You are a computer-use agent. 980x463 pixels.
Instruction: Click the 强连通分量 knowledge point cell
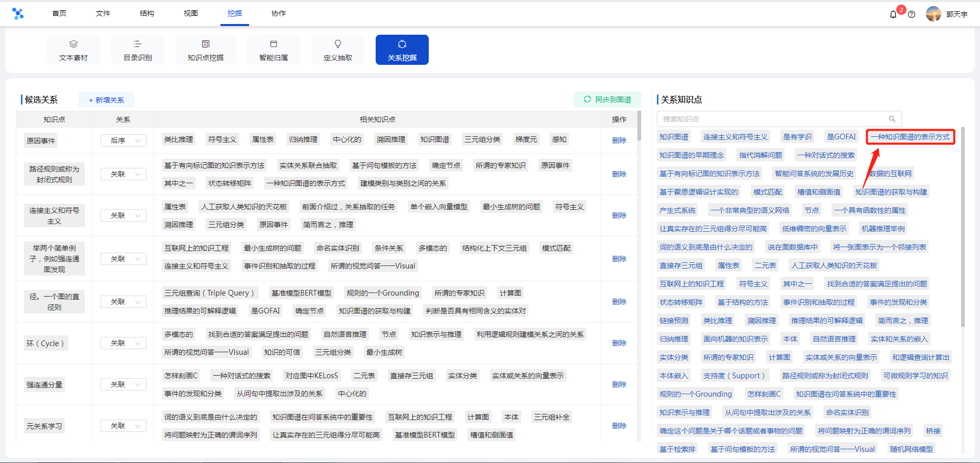(44, 385)
